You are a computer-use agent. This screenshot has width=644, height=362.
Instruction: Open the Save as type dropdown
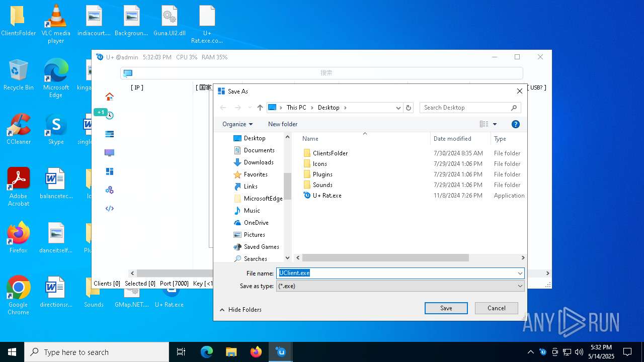click(400, 286)
